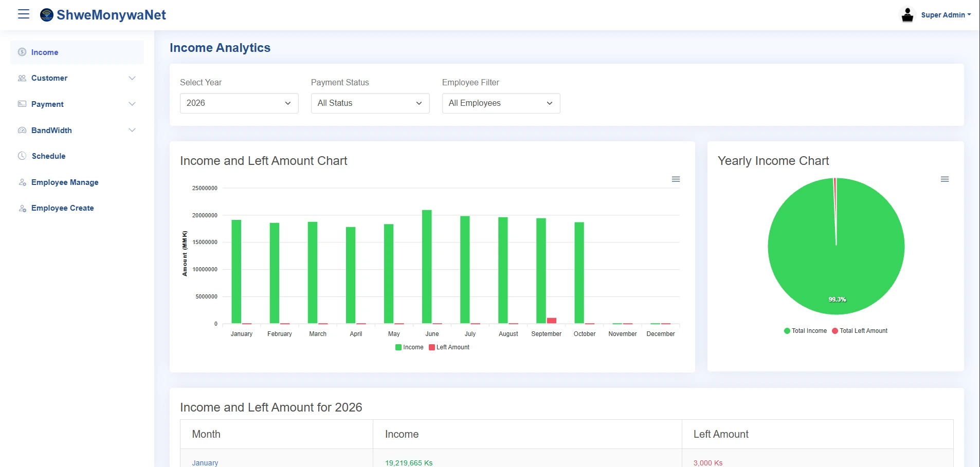The image size is (980, 467).
Task: Click the January income bar
Action: 237,272
